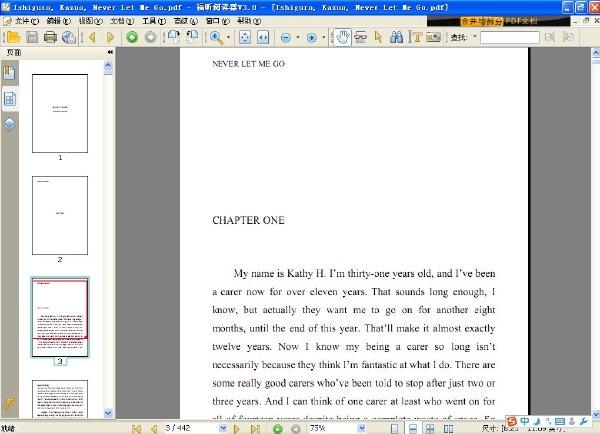Toggle the Hand tool
Viewport: 600px width, 434px height.
(x=342, y=37)
